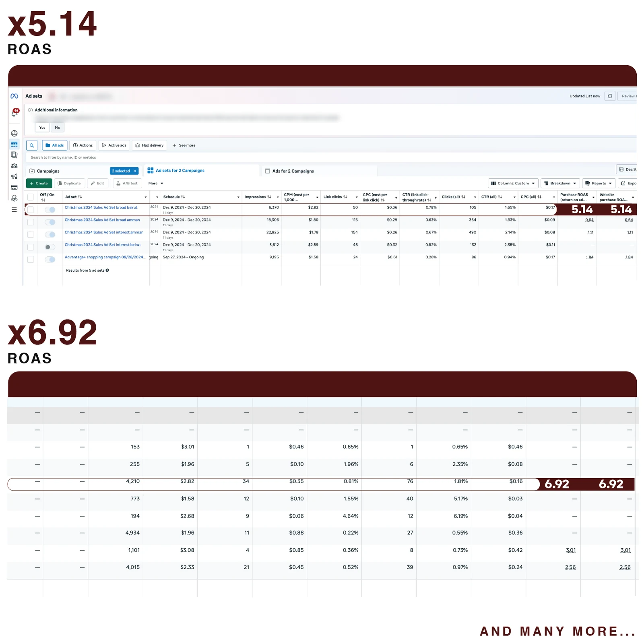Click the Duplicate button
Viewport: 644px width, 644px height.
point(70,184)
